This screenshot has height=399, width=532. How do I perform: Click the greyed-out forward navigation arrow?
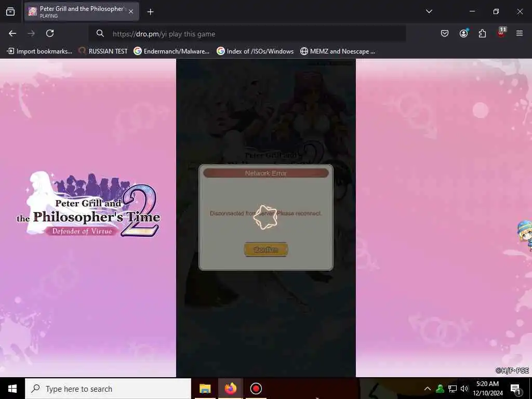pos(31,33)
